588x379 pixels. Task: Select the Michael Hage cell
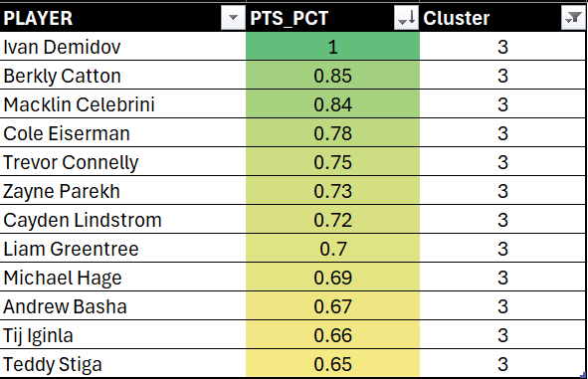(122, 278)
